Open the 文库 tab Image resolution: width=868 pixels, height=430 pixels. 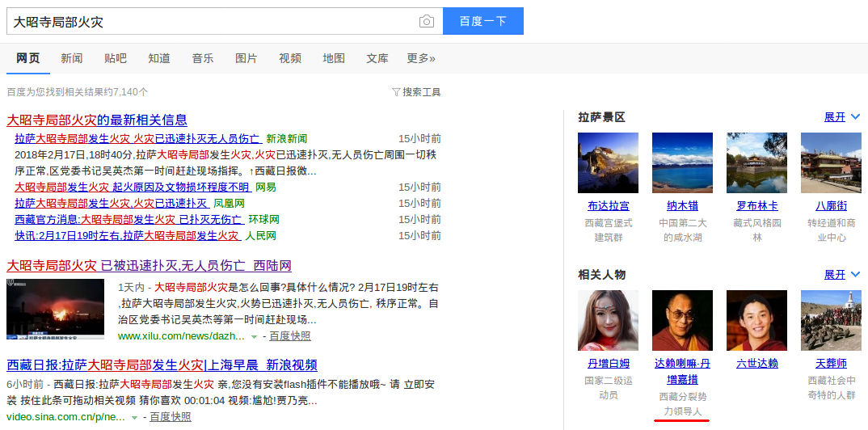377,58
